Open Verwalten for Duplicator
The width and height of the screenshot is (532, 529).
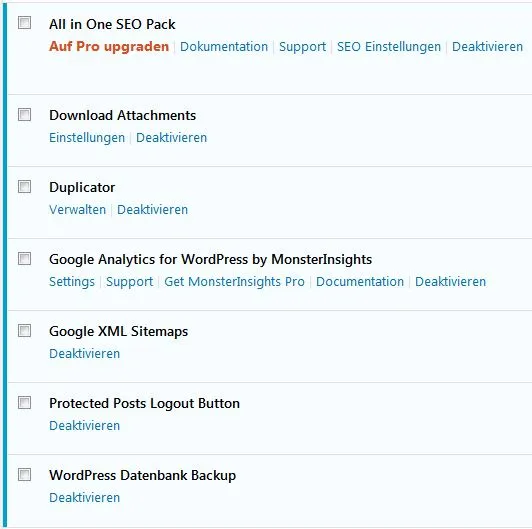point(77,210)
